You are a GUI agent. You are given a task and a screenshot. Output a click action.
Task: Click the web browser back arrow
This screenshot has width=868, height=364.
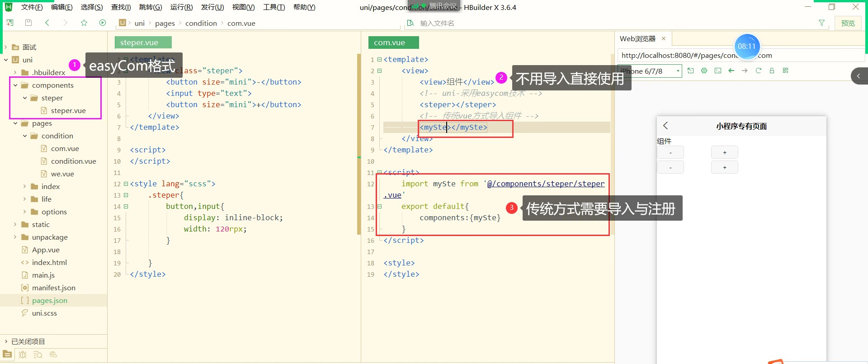pos(731,71)
